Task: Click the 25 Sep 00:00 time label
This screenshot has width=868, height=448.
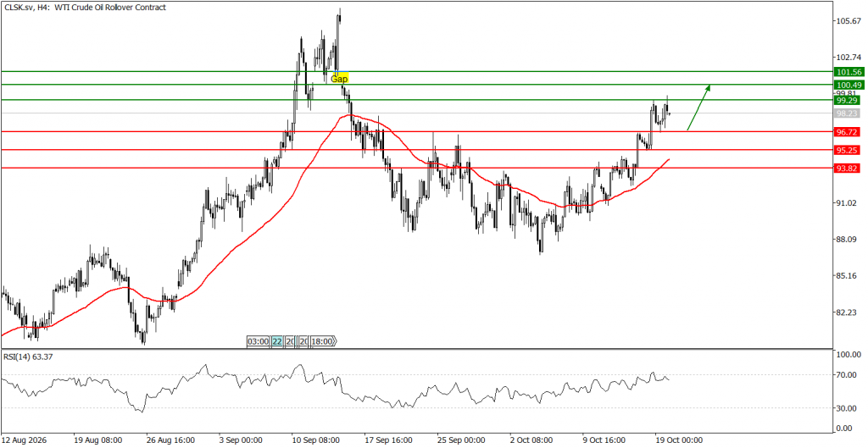Action: pyautogui.click(x=462, y=440)
